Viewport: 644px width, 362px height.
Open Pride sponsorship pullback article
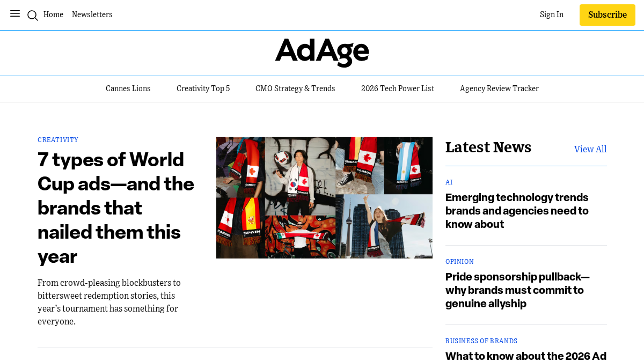coord(517,290)
